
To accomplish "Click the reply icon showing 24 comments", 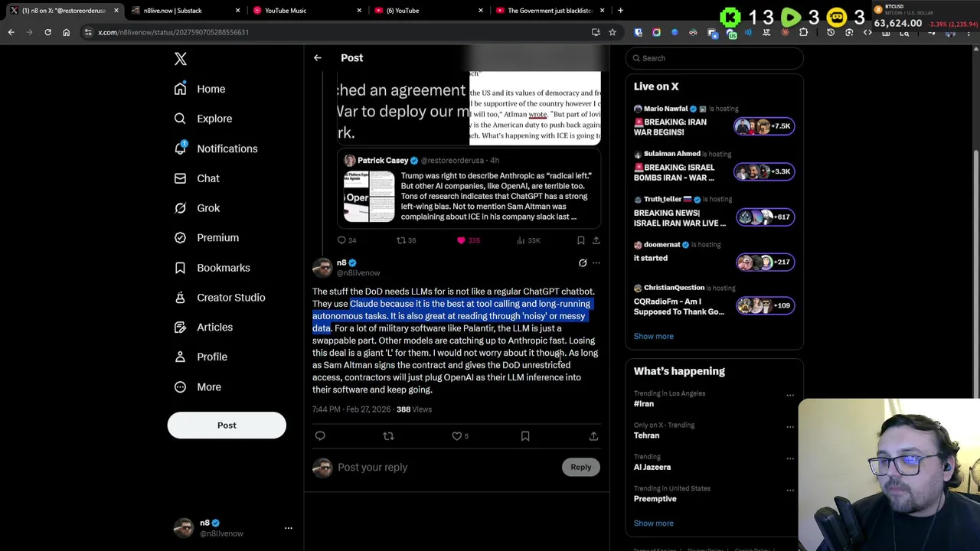I will click(x=341, y=240).
